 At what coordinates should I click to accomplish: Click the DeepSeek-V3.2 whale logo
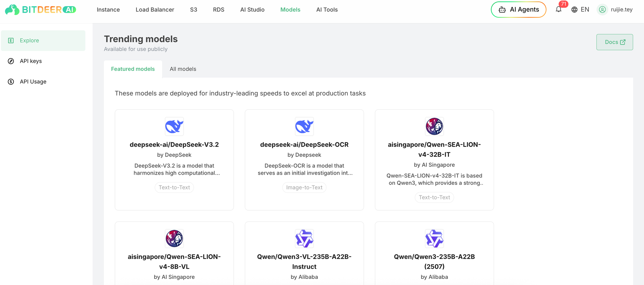click(174, 126)
